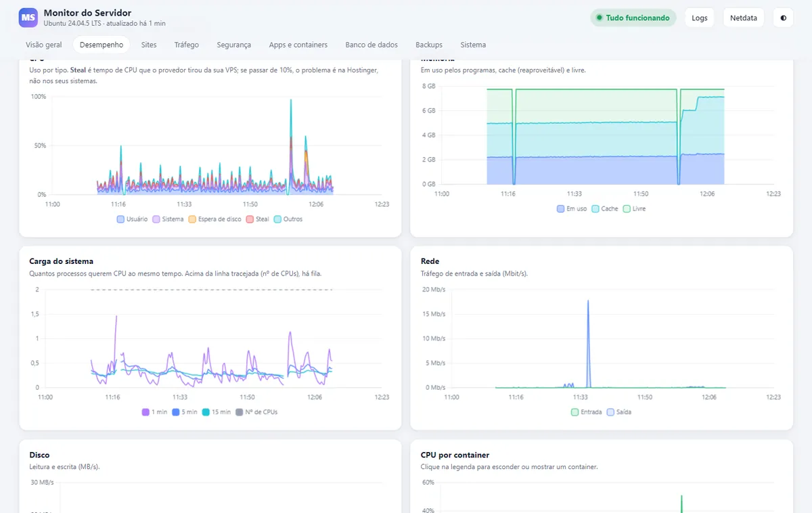This screenshot has height=513, width=812.
Task: Open the Visão geral tab
Action: point(44,45)
